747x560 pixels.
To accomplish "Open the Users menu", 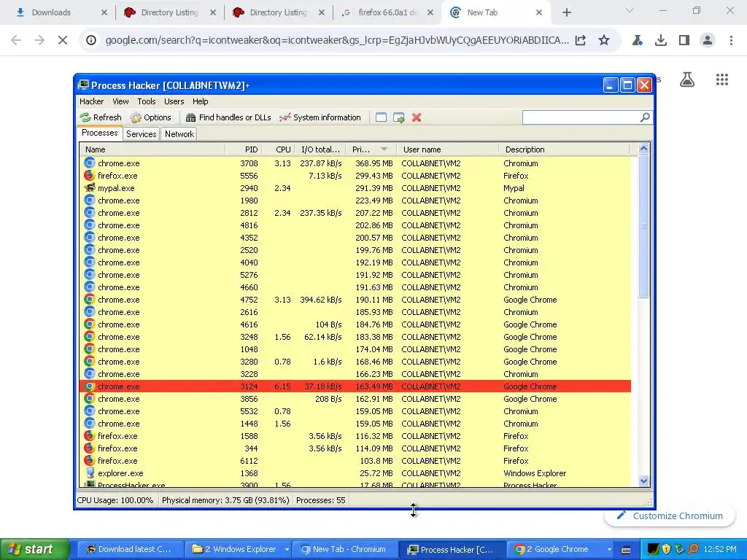I will click(x=174, y=101).
